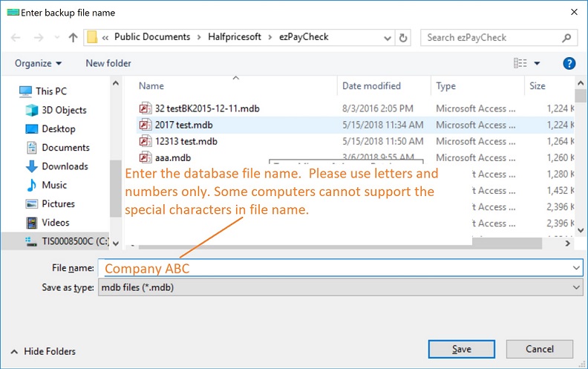Open the Organize dropdown menu

pyautogui.click(x=38, y=64)
